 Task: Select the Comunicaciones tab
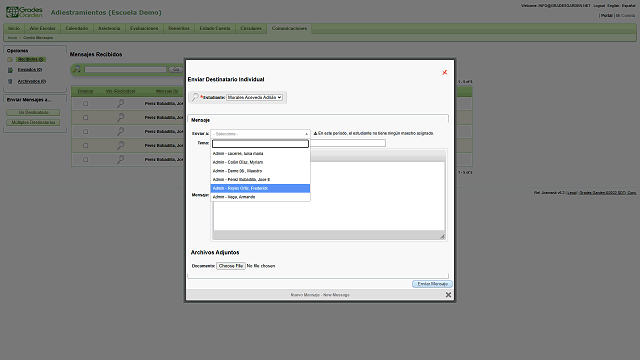[289, 29]
